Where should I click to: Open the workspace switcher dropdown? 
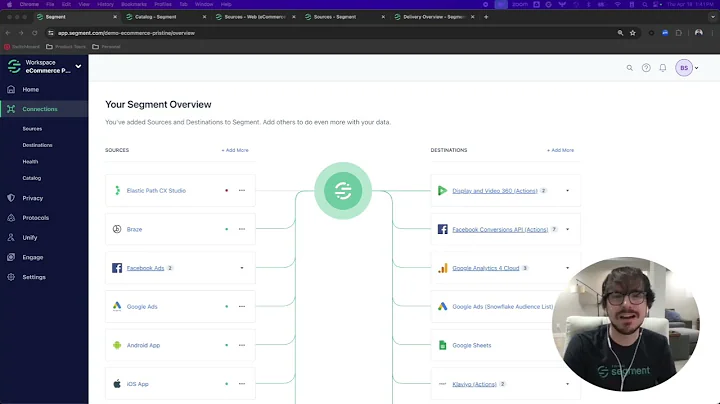tap(79, 67)
